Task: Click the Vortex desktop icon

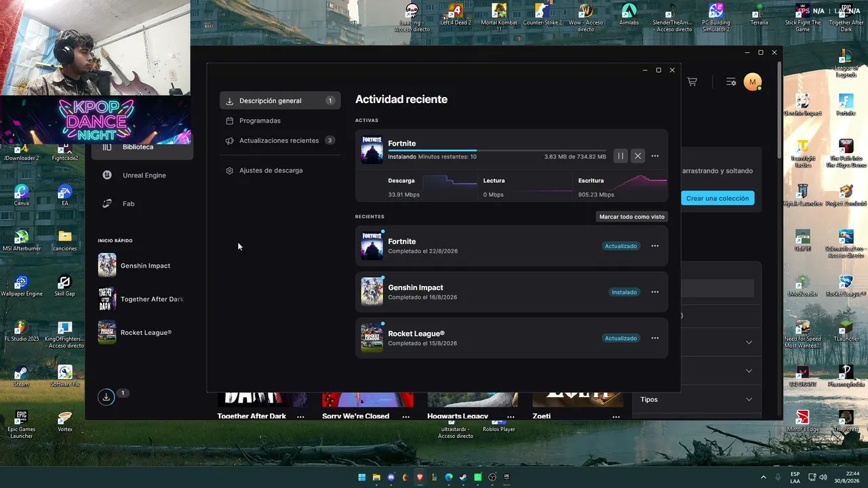Action: click(x=65, y=421)
